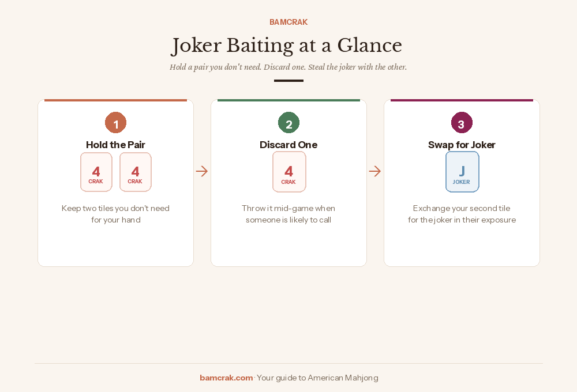Click the discarded 4 Crak tile in step 2
Screen dimensions: 577x392
[289, 172]
